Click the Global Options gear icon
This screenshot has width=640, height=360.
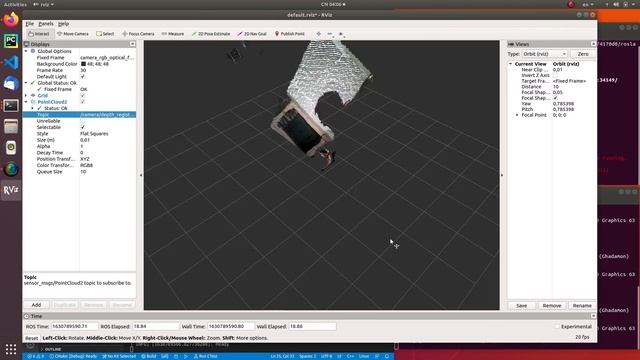(33, 51)
